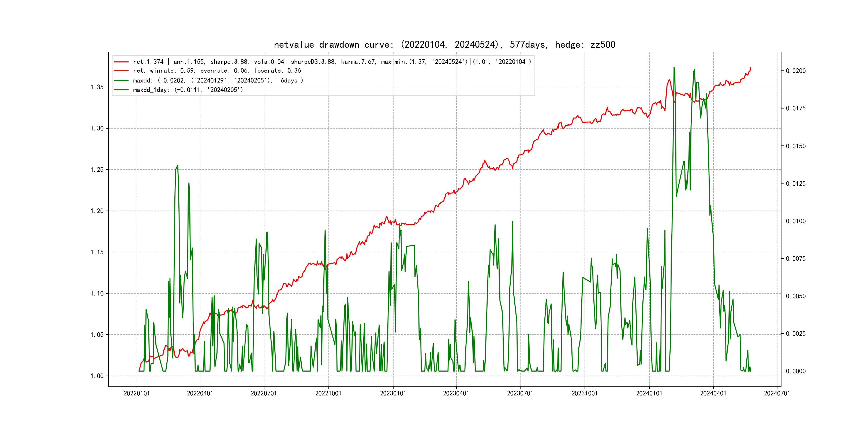This screenshot has width=868, height=434.
Task: Click the red line swatch beside 'net:1.374'
Action: (x=121, y=62)
